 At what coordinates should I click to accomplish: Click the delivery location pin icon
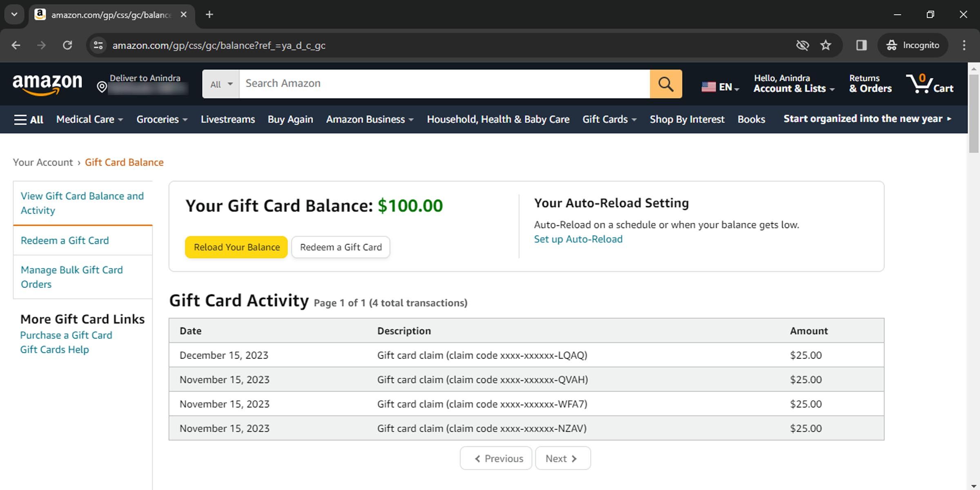tap(102, 87)
